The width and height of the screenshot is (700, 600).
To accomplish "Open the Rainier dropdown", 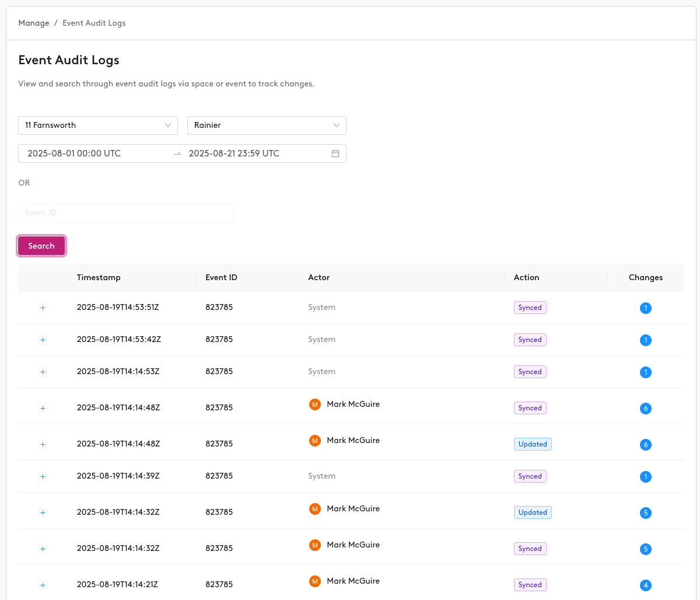I will click(x=267, y=125).
